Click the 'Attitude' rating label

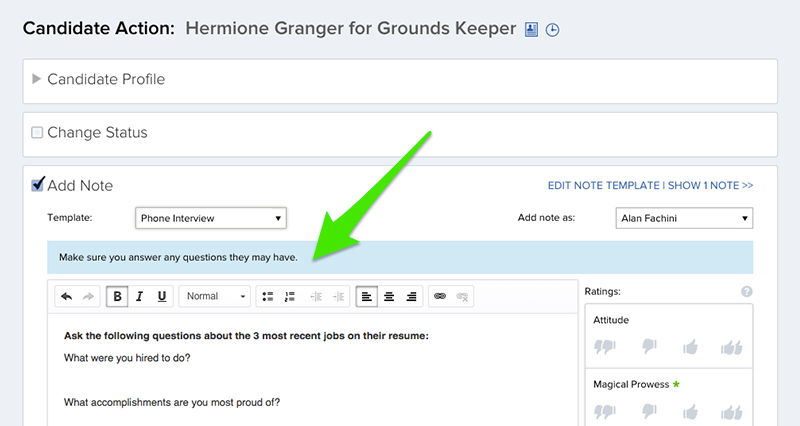click(611, 320)
